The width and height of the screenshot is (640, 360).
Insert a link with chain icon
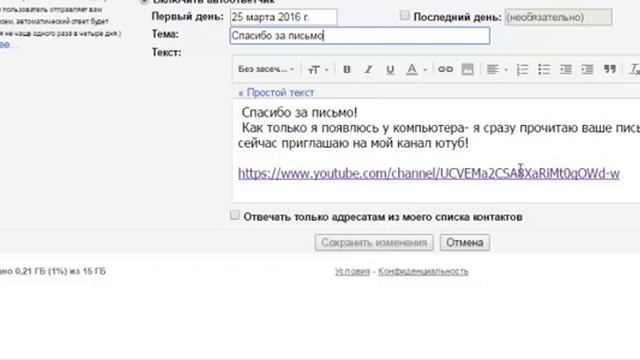pos(445,69)
